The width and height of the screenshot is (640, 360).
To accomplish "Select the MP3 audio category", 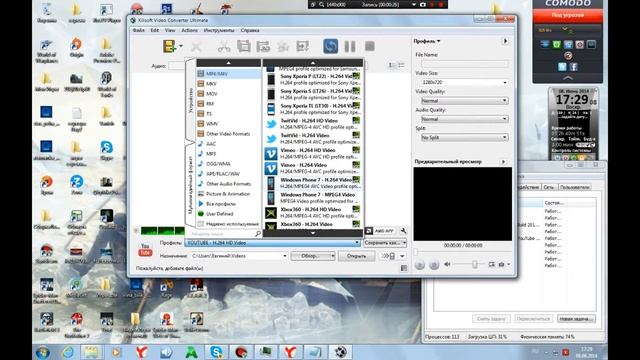I will [x=229, y=153].
